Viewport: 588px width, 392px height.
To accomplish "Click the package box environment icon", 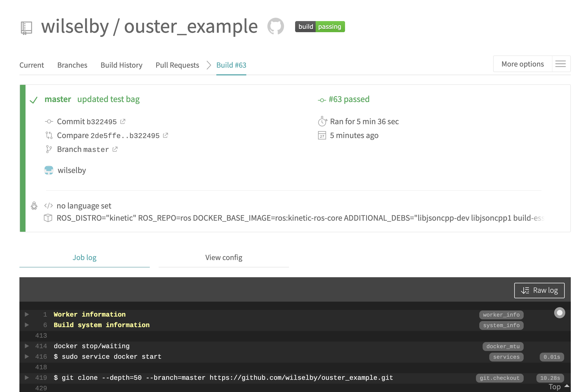I will point(48,218).
